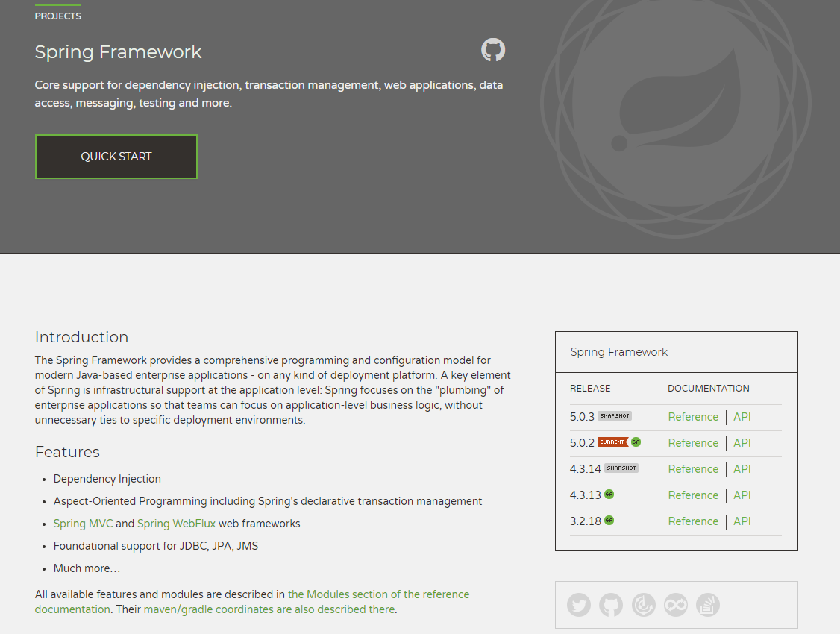Click the 5.0.3 version number
The height and width of the screenshot is (634, 840).
click(x=583, y=417)
